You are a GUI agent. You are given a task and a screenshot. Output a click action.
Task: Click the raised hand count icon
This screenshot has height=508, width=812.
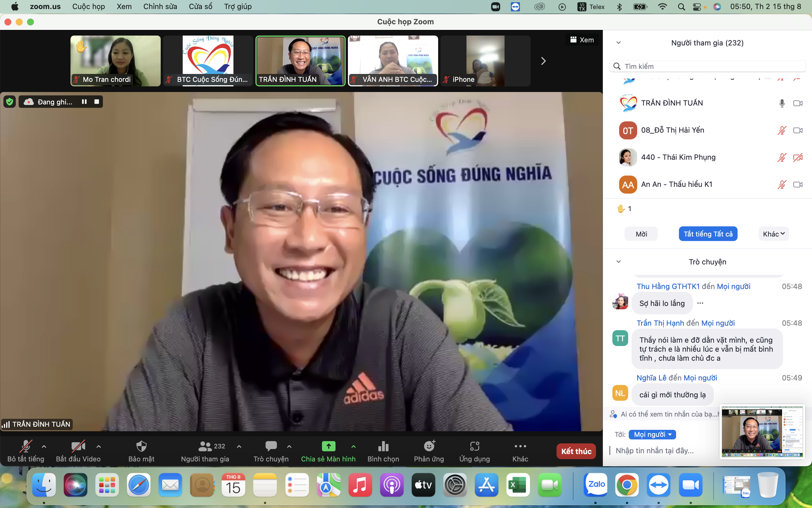(621, 209)
